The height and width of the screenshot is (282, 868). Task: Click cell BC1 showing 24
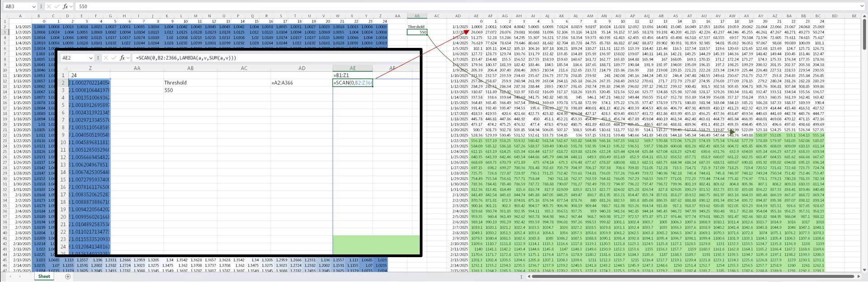(818, 21)
